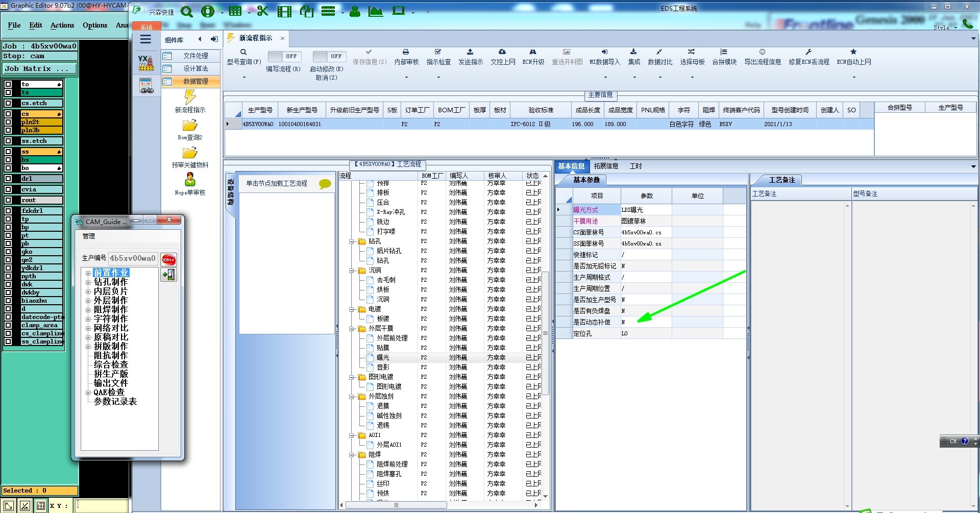Click the ECN升级 toolbar button
980x513 pixels.
pyautogui.click(x=533, y=57)
